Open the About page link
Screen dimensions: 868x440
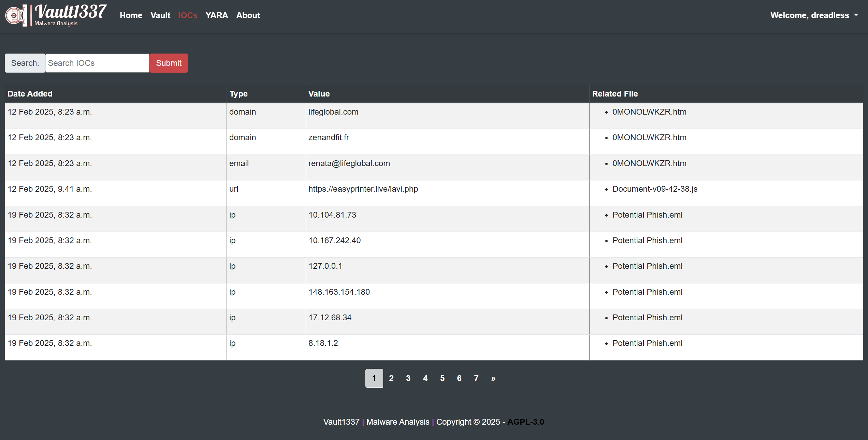(248, 15)
